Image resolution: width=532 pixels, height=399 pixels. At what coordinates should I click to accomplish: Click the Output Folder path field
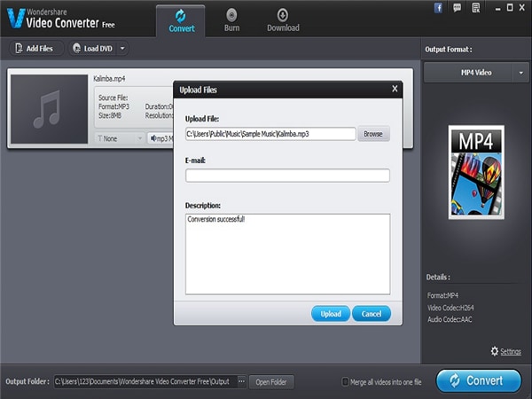[145, 381]
